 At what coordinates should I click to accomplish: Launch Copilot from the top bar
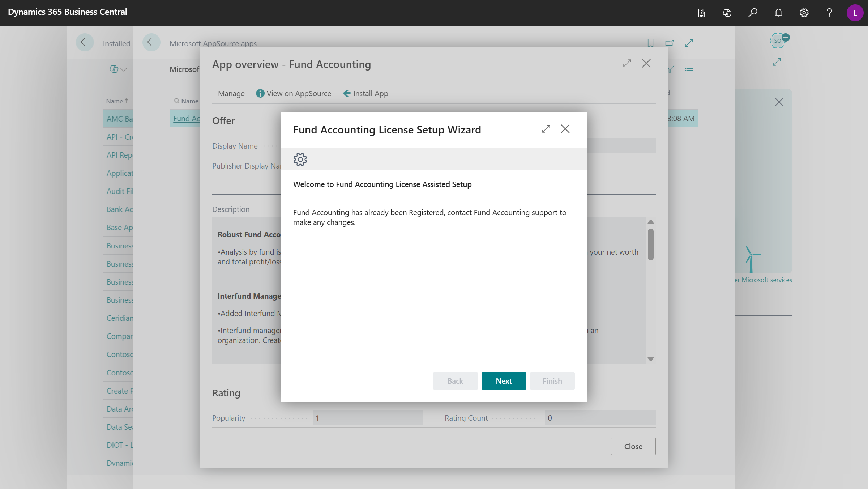click(x=727, y=13)
